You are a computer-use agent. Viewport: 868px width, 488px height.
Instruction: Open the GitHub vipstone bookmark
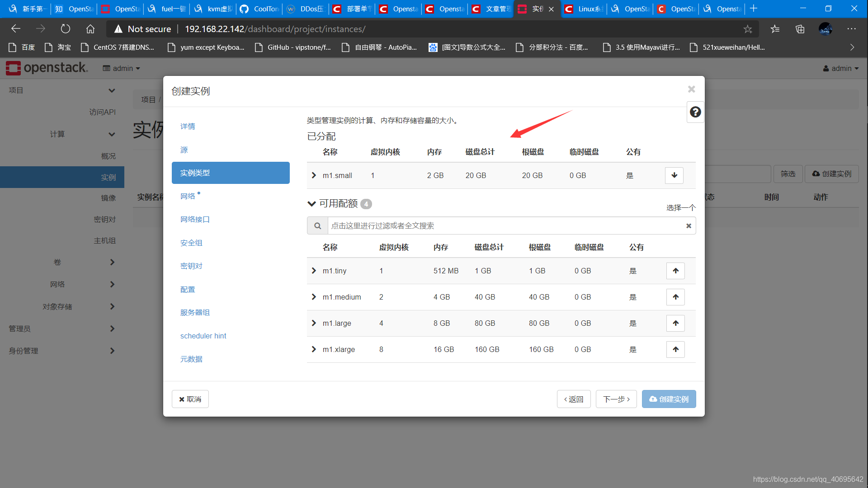click(292, 47)
